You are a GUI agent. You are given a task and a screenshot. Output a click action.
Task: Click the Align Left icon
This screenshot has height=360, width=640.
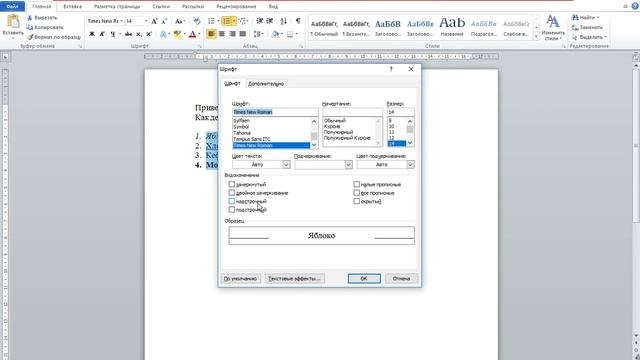[x=211, y=34]
